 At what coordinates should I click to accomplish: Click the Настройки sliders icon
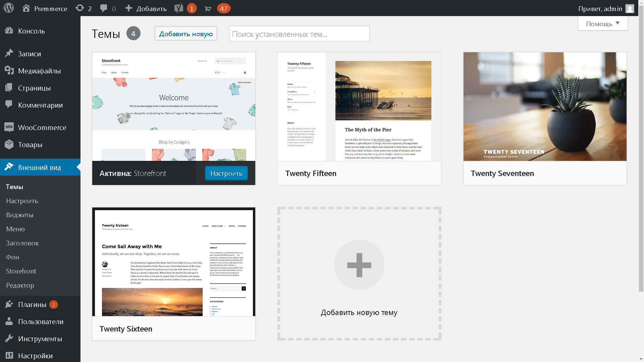[9, 356]
